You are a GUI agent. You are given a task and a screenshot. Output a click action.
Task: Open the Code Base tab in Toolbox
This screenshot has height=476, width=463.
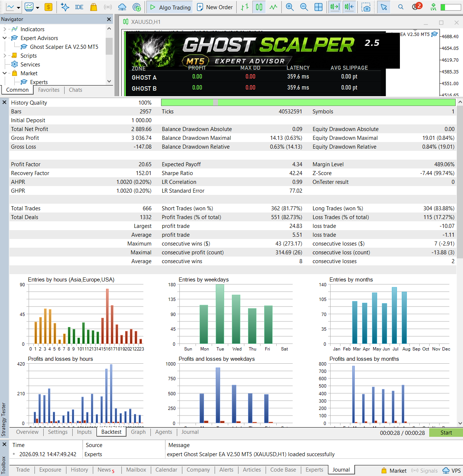pyautogui.click(x=283, y=470)
